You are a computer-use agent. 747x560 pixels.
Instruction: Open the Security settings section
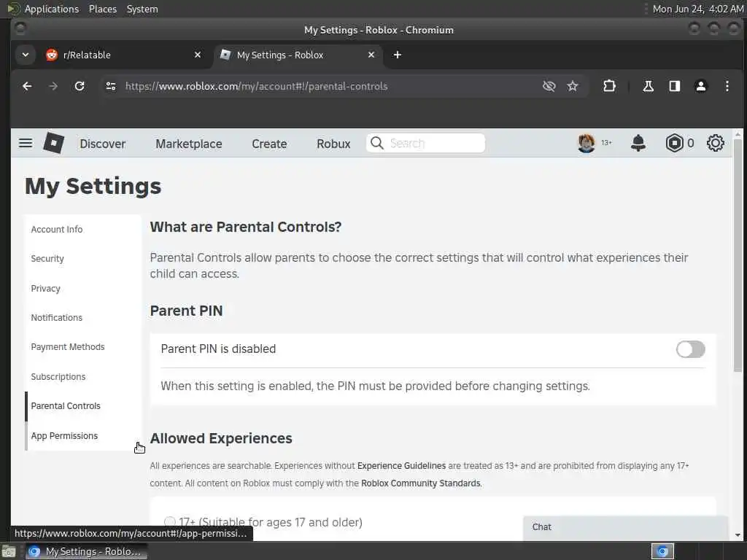tap(47, 259)
